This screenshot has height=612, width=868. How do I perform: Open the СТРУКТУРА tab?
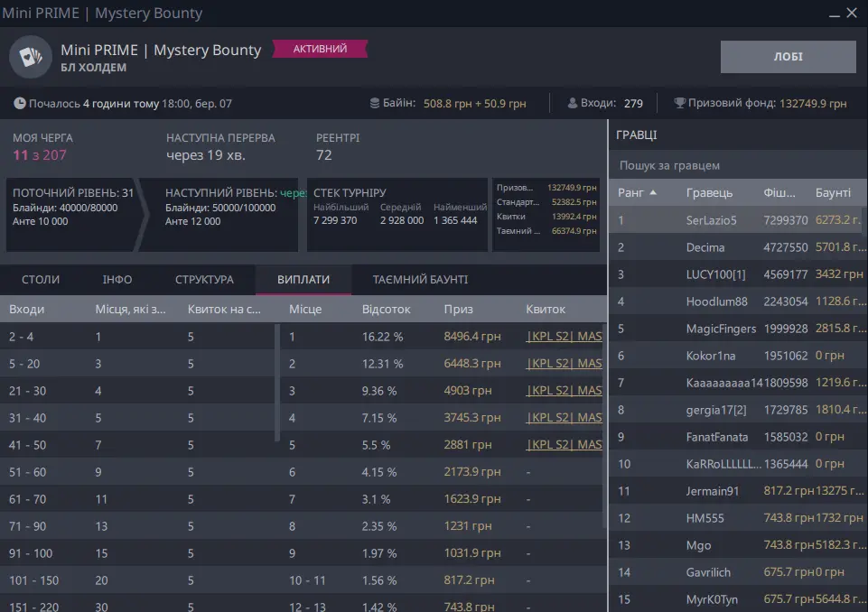pos(204,280)
